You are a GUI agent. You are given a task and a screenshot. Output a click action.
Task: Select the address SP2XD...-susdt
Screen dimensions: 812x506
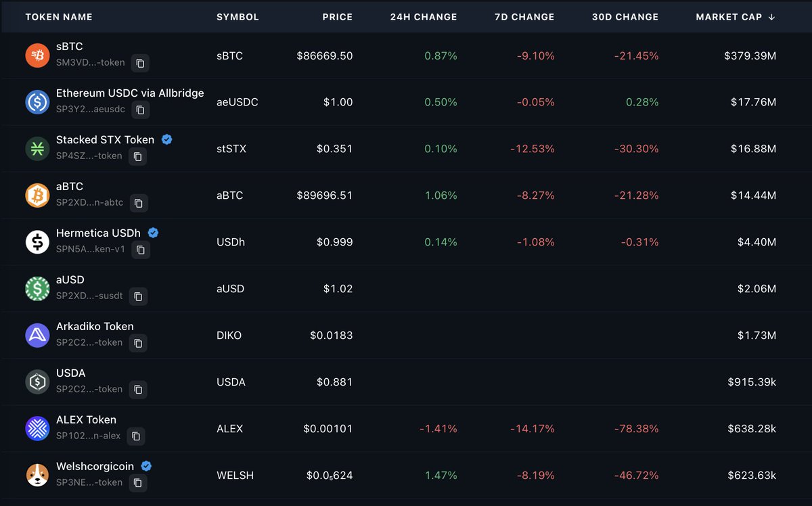(89, 296)
